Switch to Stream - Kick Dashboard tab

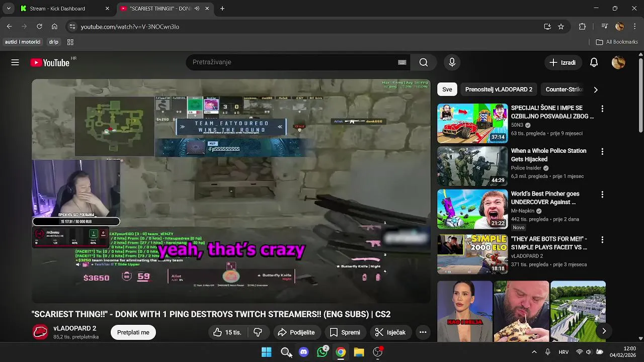click(x=65, y=9)
